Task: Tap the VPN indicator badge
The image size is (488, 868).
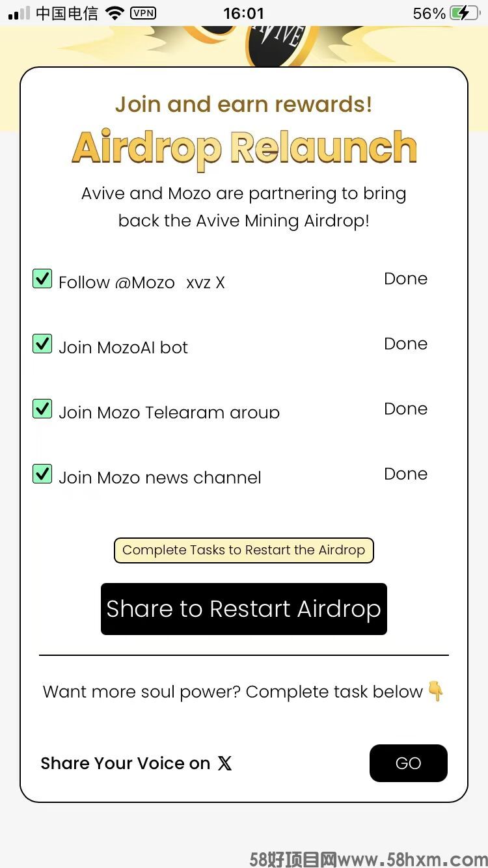Action: [143, 12]
